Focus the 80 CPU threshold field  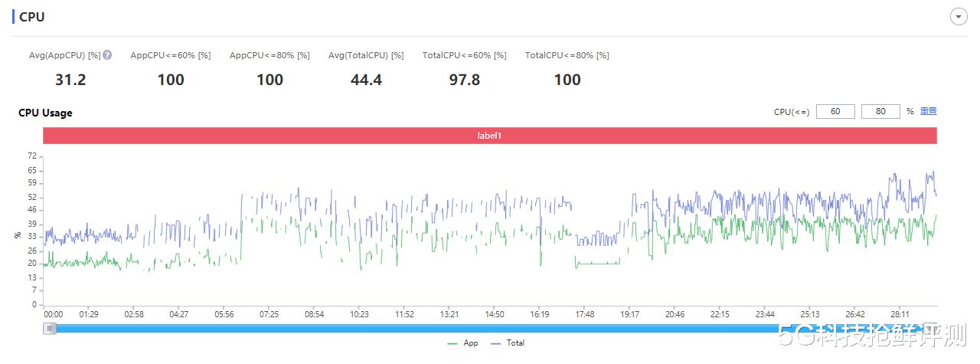(880, 112)
